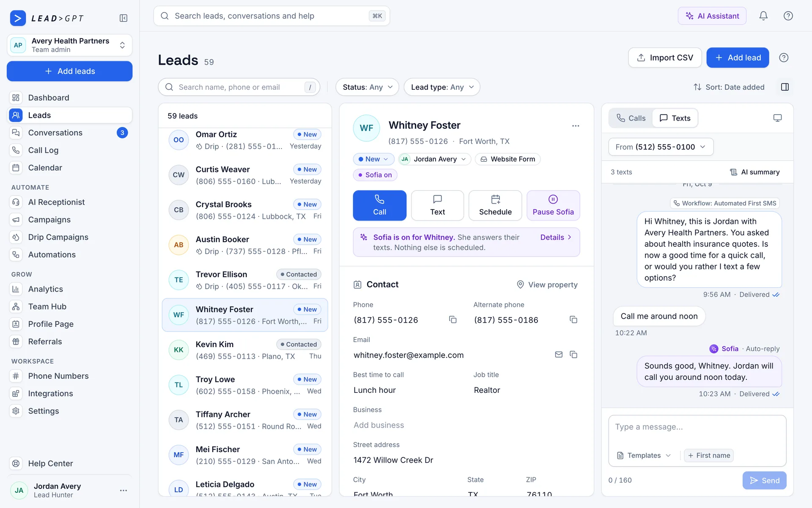Call Whitney Foster

pos(380,205)
